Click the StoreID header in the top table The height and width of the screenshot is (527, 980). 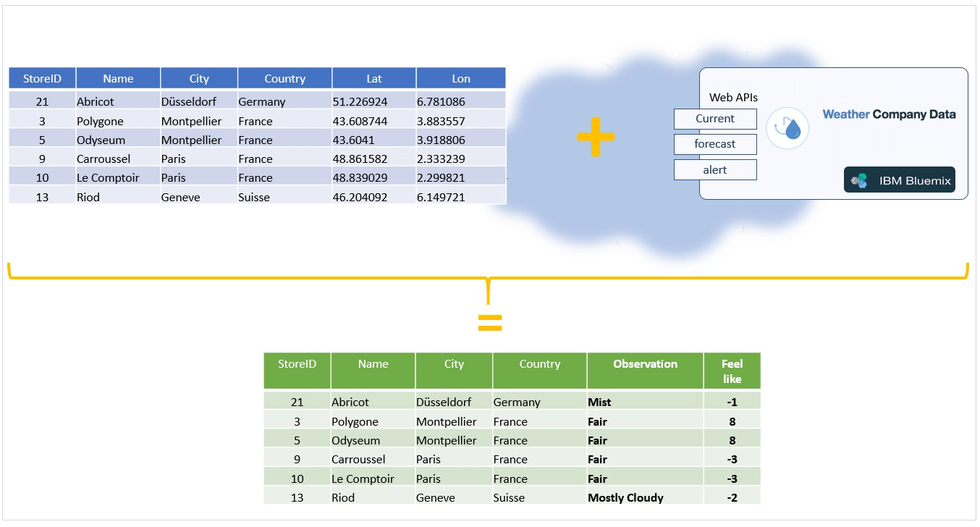pos(41,78)
